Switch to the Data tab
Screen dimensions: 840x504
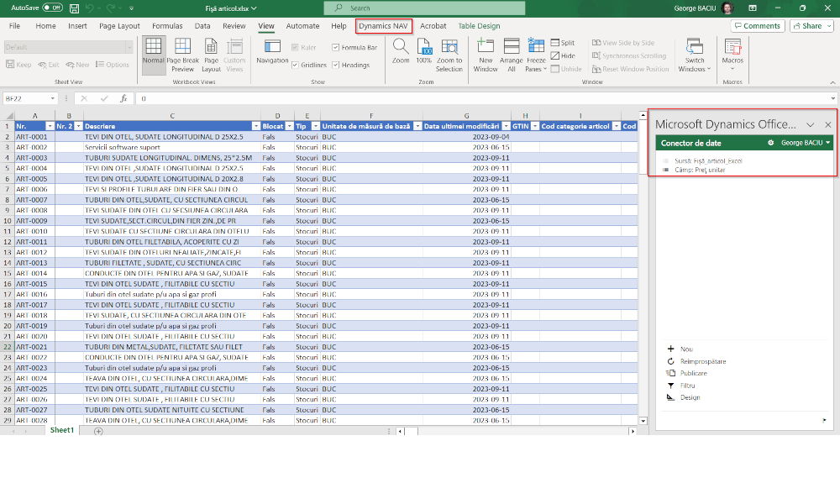coord(202,26)
